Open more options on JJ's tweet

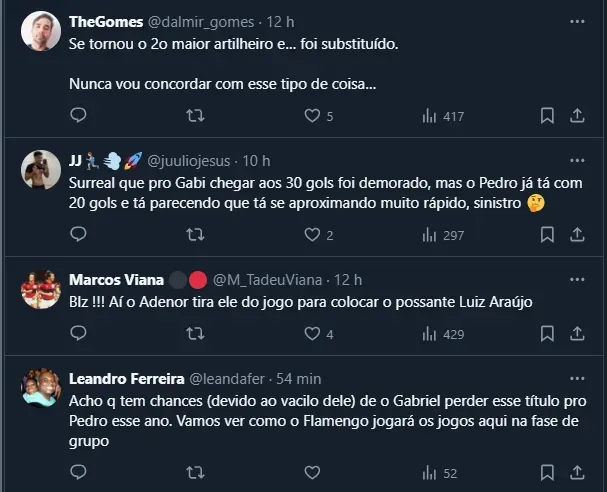pyautogui.click(x=577, y=159)
